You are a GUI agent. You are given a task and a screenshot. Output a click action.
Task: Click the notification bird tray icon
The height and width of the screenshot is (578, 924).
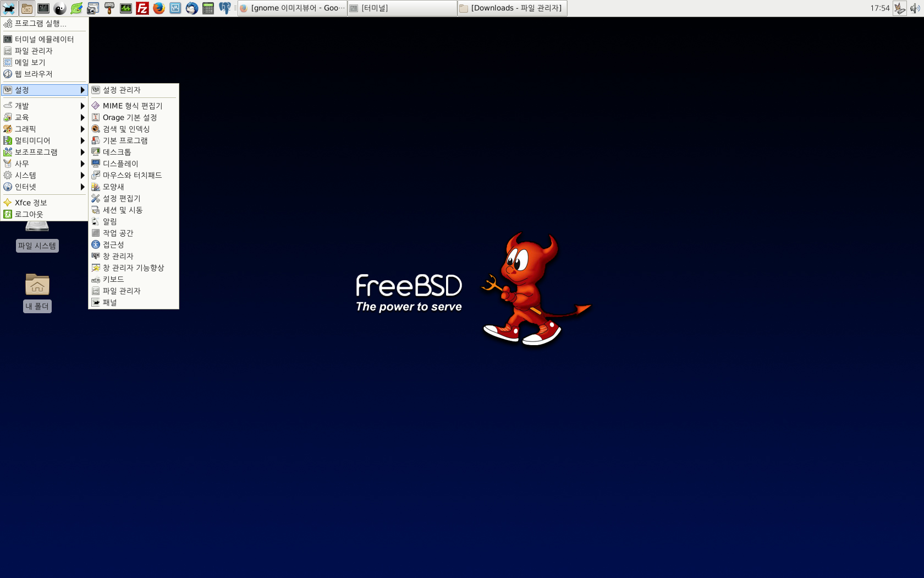[900, 8]
